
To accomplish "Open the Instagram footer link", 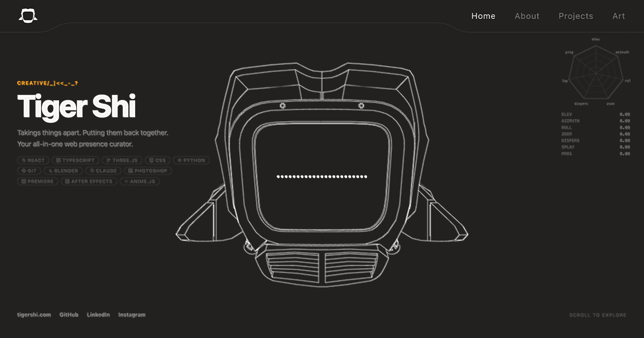I will 131,315.
